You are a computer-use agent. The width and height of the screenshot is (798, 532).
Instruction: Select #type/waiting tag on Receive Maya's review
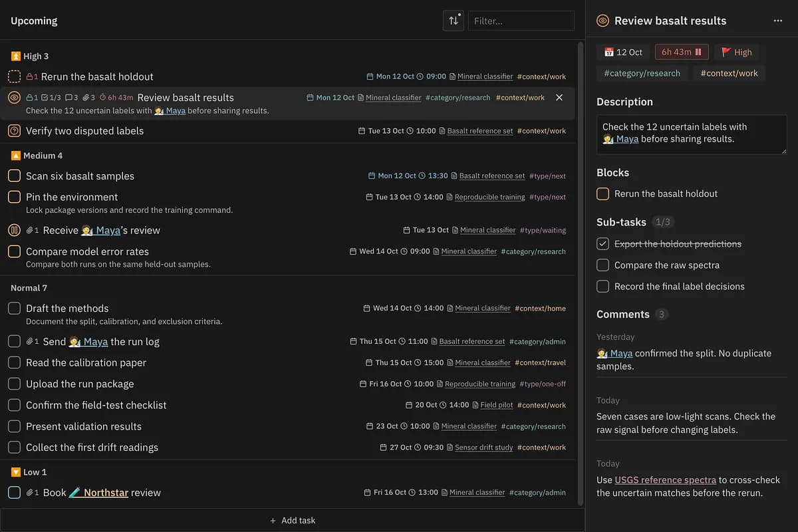[543, 231]
